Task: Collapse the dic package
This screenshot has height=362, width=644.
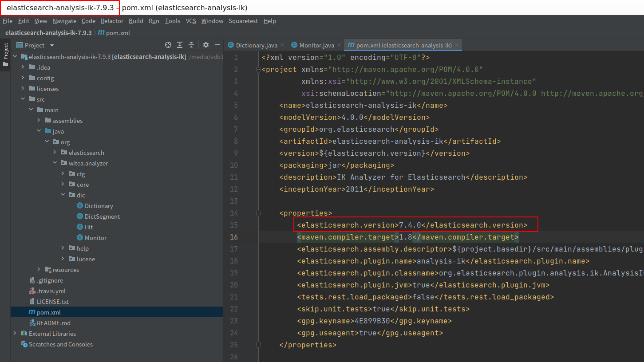Action: coord(63,195)
